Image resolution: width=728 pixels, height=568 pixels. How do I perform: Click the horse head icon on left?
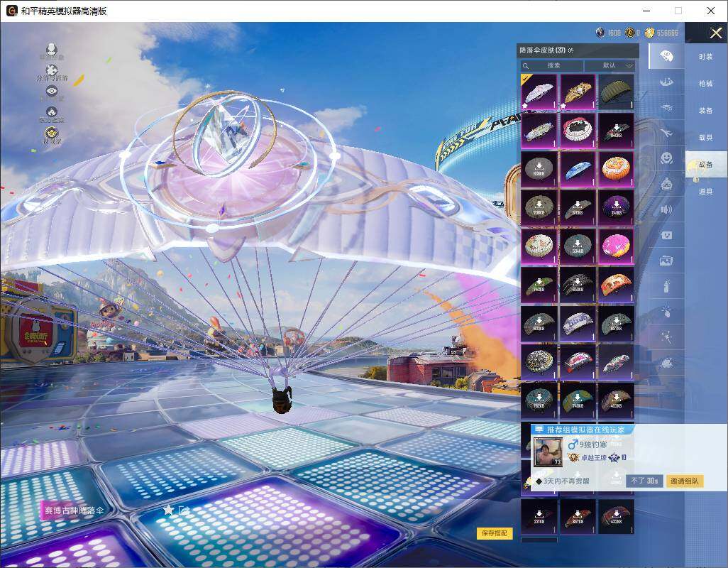[x=52, y=114]
